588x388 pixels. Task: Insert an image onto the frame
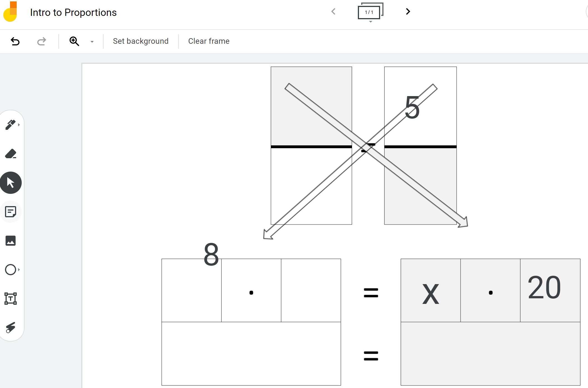11,241
